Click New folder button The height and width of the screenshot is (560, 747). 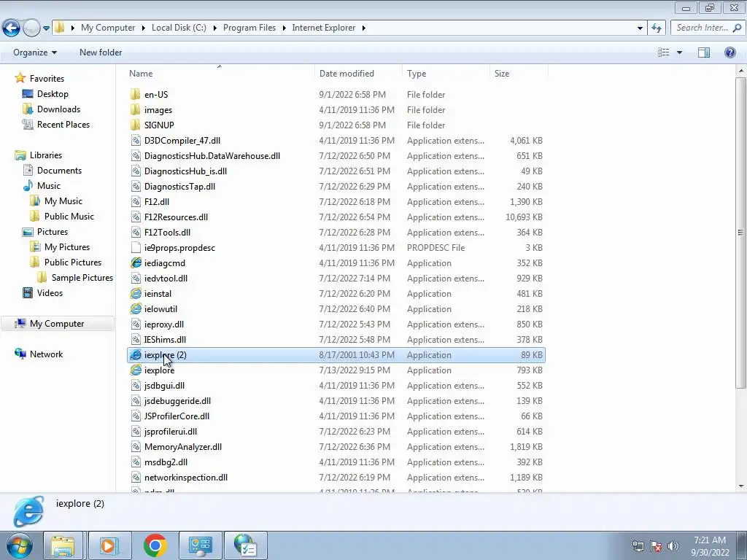101,52
